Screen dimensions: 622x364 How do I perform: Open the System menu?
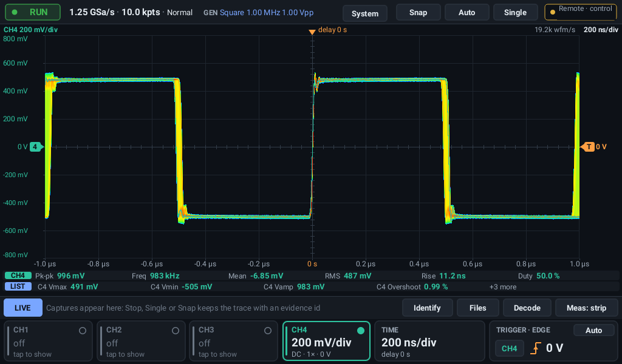click(x=365, y=13)
